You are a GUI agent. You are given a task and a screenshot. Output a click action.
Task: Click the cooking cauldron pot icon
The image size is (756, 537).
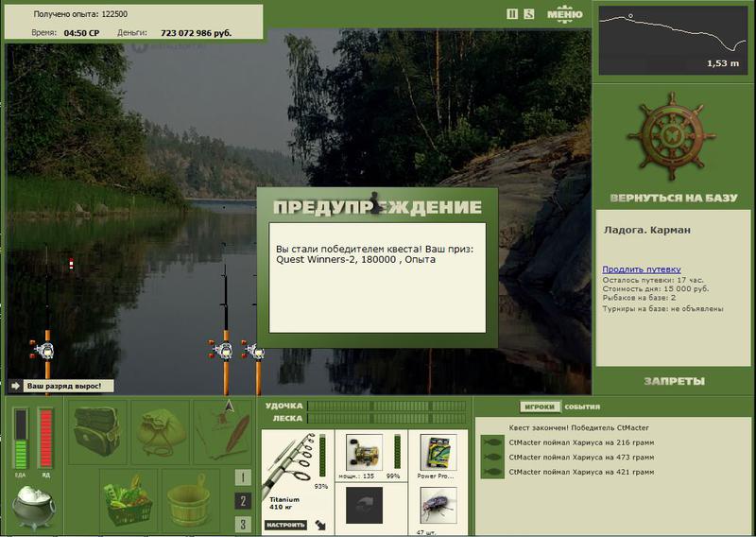(33, 508)
